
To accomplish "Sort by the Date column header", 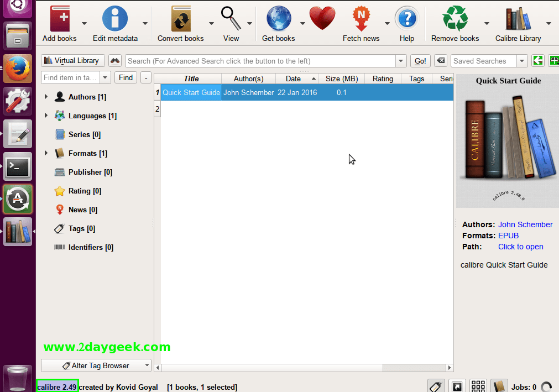I will pyautogui.click(x=297, y=79).
